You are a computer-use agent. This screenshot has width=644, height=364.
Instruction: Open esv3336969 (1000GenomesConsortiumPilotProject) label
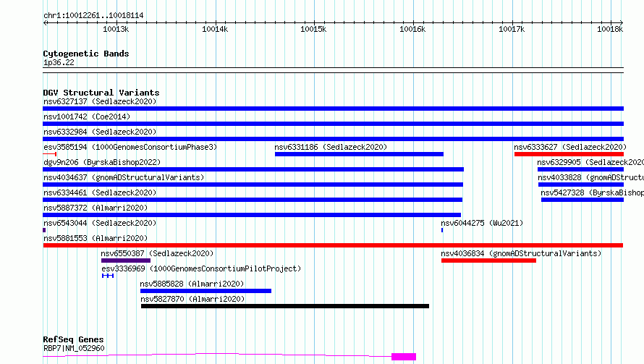tap(201, 268)
